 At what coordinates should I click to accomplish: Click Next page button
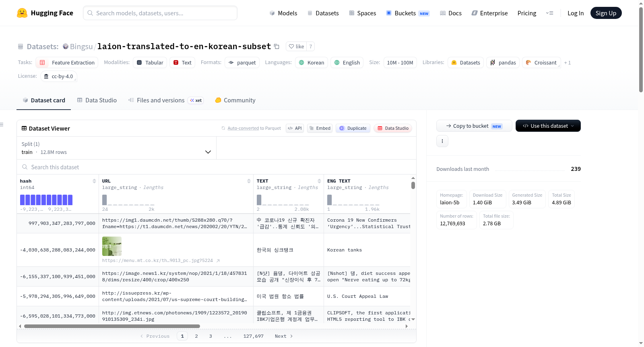pos(284,336)
